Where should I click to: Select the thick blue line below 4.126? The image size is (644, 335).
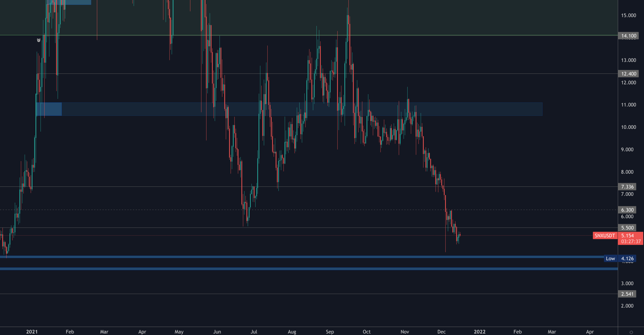coord(305,269)
